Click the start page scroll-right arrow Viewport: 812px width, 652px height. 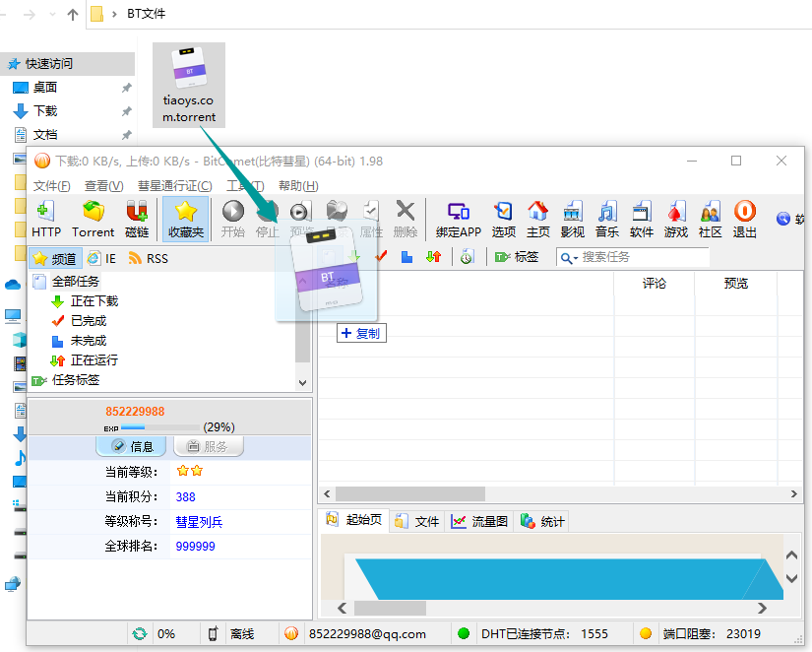pyautogui.click(x=762, y=608)
